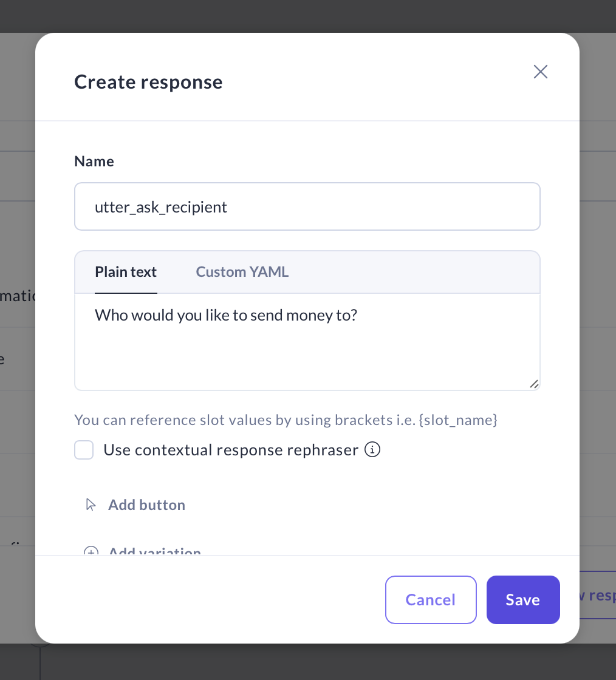The height and width of the screenshot is (680, 616).
Task: Close the Create response dialog
Action: pyautogui.click(x=540, y=72)
